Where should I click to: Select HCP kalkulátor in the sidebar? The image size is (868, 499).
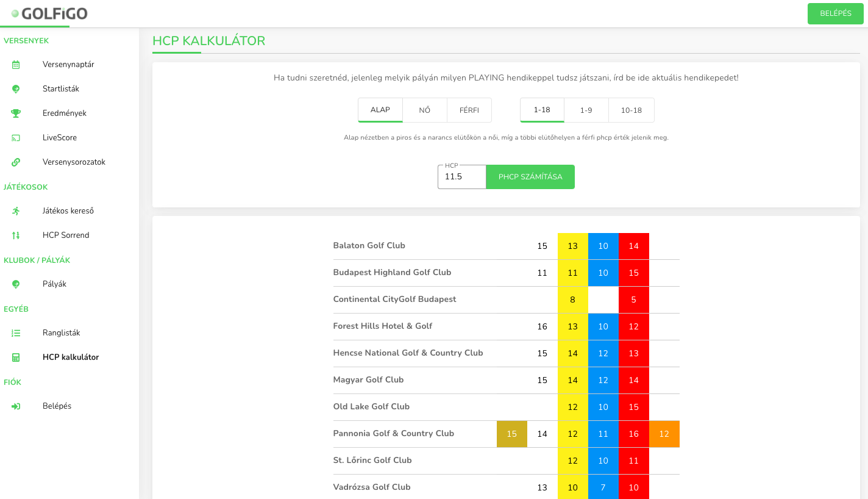coord(71,357)
